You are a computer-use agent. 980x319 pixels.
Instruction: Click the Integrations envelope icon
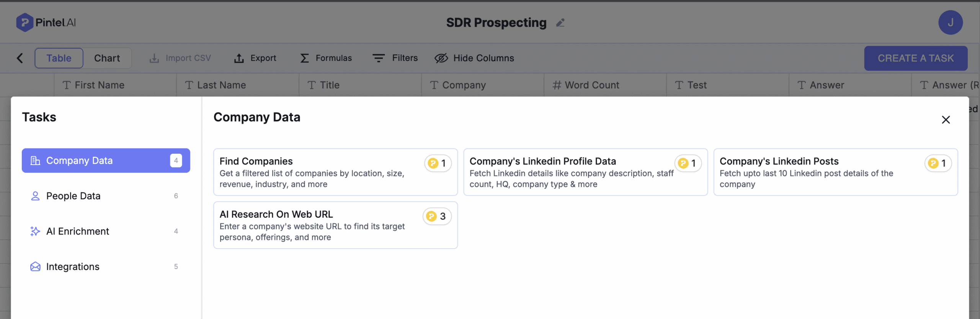click(35, 267)
